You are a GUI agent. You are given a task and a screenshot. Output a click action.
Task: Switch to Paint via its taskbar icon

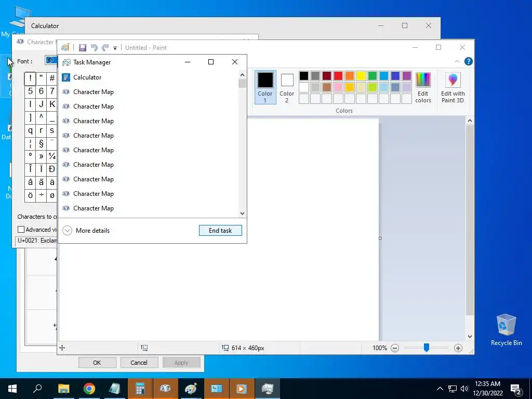pos(191,389)
